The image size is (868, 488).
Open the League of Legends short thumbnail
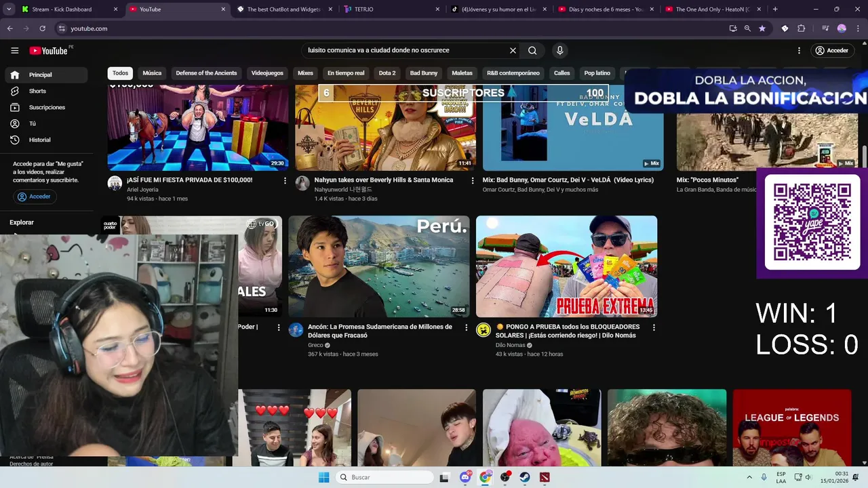tap(792, 427)
